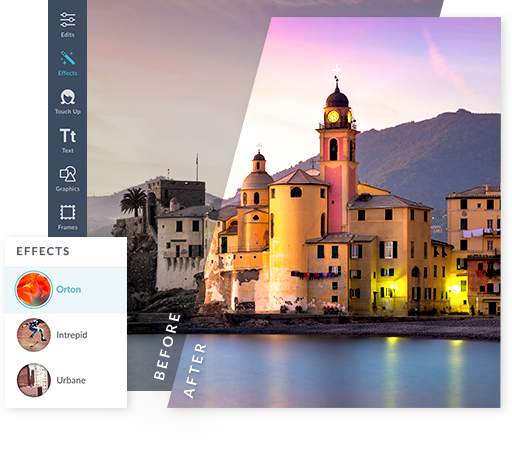Screen dimensions: 512x450
Task: Click the Edits label in sidebar
Action: pyautogui.click(x=68, y=35)
